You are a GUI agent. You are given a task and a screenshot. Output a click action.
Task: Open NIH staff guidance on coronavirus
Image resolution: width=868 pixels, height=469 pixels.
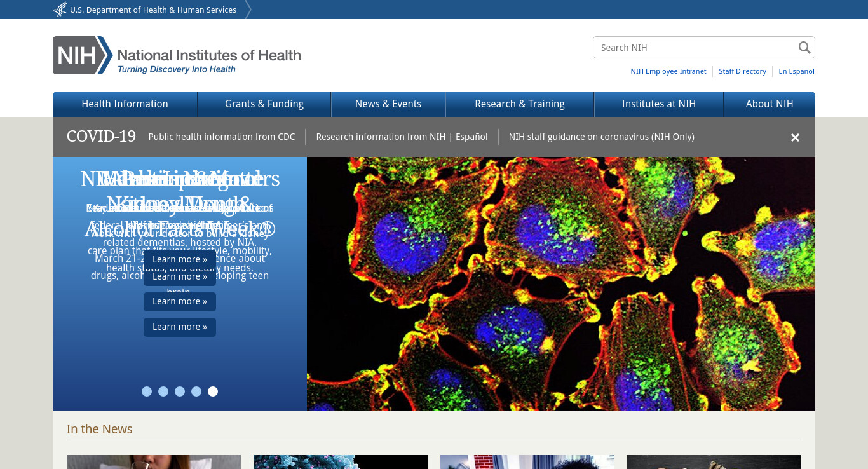tap(602, 137)
